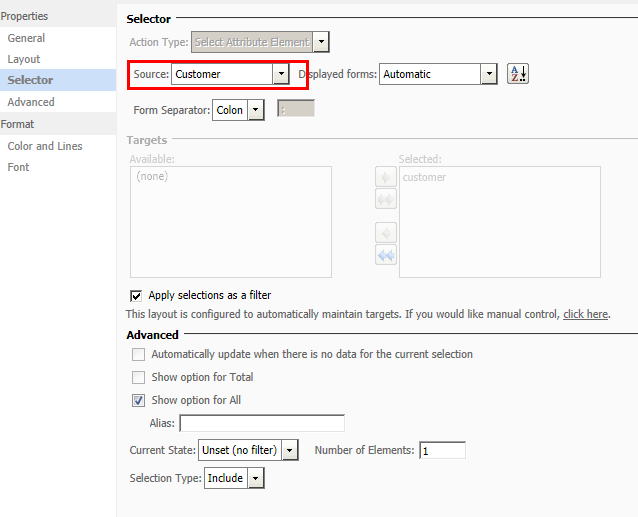
Task: Follow the 'click here' manual control link
Action: (586, 314)
